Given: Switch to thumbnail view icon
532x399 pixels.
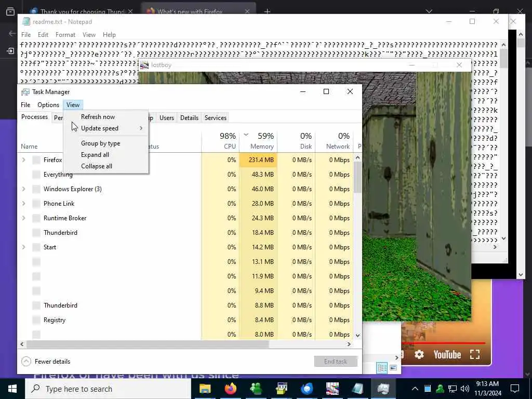Looking at the screenshot, I should 393,368.
